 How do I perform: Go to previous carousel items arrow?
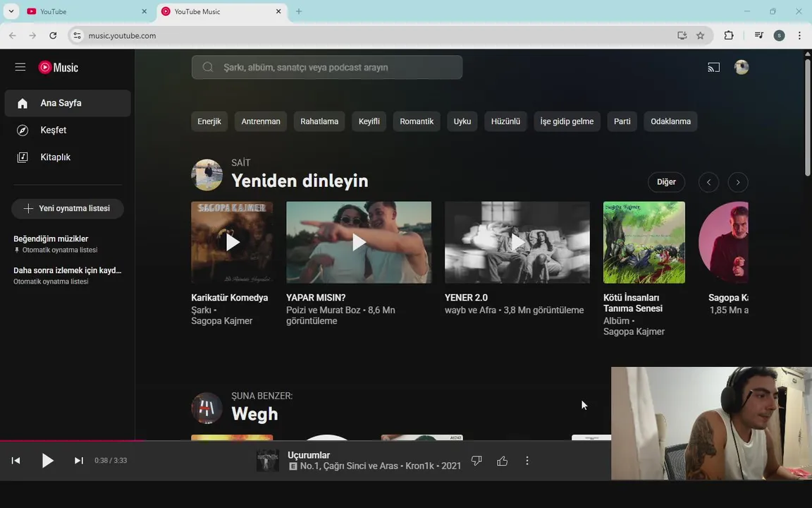tap(708, 182)
